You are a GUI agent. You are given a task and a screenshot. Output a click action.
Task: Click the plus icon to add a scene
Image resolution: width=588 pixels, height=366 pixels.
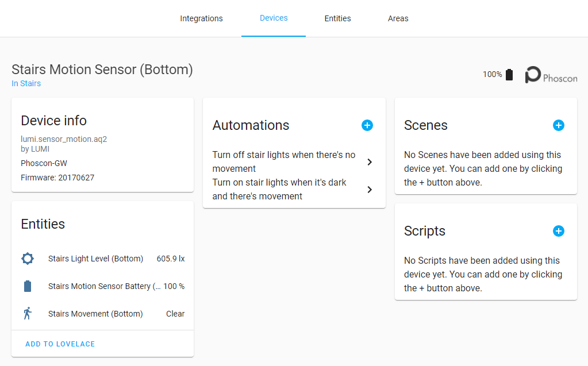(x=559, y=125)
